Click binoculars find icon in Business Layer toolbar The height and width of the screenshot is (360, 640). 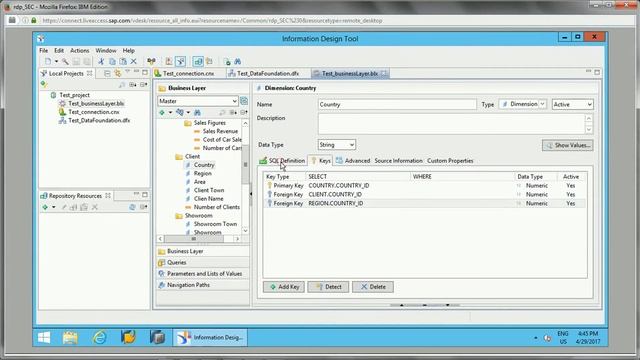pyautogui.click(x=197, y=112)
